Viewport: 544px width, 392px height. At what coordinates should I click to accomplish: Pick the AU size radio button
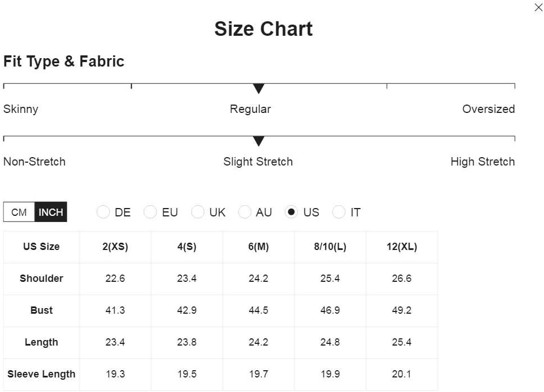click(245, 212)
